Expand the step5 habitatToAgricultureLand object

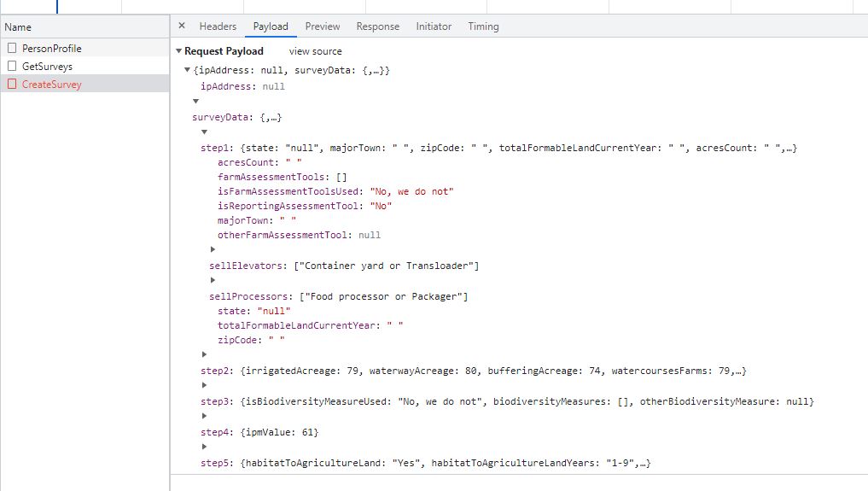click(204, 447)
